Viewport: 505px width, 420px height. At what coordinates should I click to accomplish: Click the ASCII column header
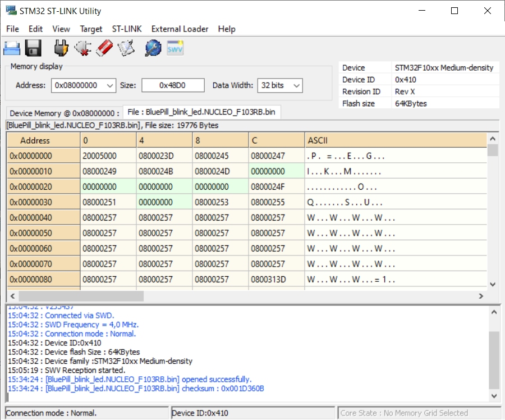point(318,140)
